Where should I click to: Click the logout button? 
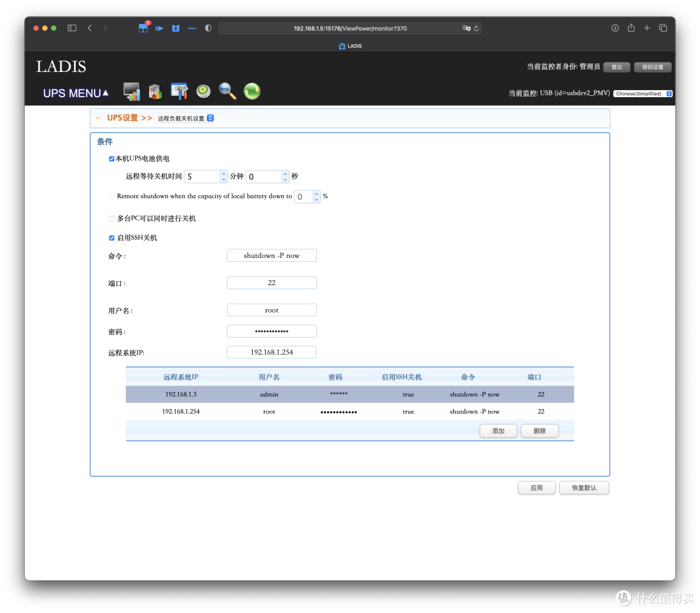[616, 67]
